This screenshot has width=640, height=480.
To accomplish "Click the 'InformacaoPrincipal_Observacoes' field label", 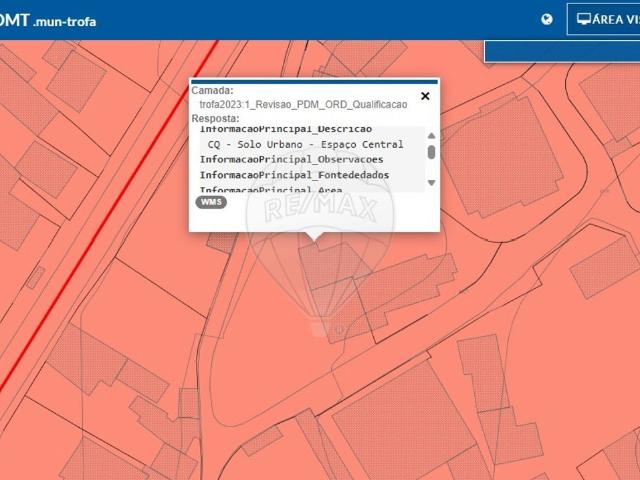I will [x=291, y=160].
